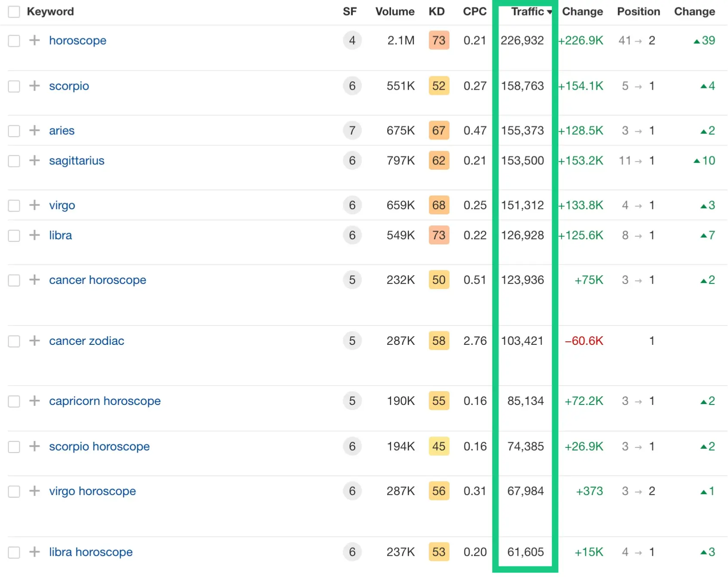Expand the virgo keyword plus icon

click(x=34, y=205)
